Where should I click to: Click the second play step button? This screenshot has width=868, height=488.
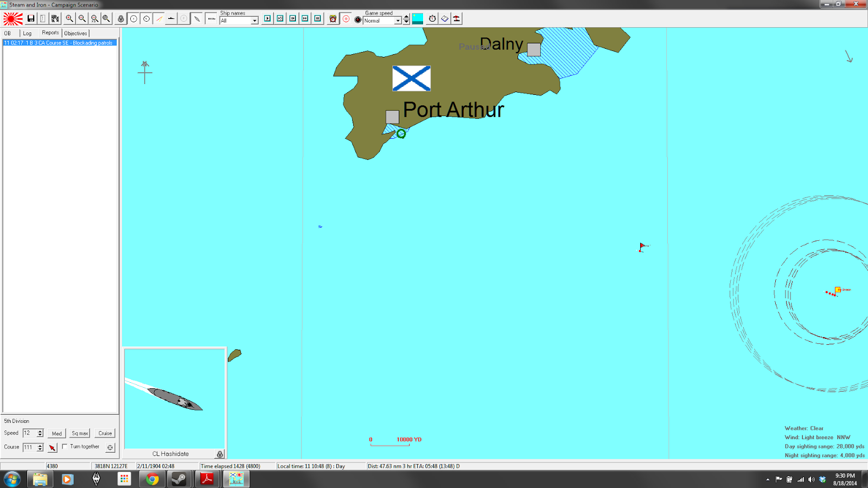(280, 18)
